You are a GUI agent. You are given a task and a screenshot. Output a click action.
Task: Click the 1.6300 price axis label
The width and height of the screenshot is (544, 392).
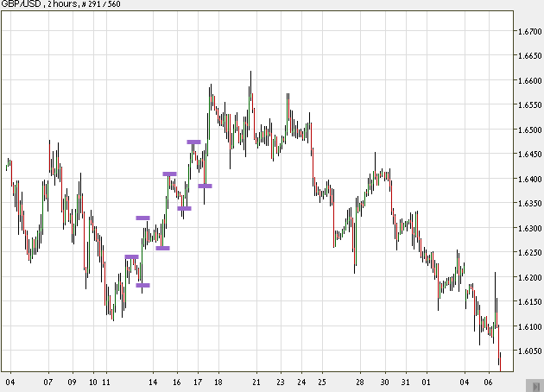tap(530, 228)
